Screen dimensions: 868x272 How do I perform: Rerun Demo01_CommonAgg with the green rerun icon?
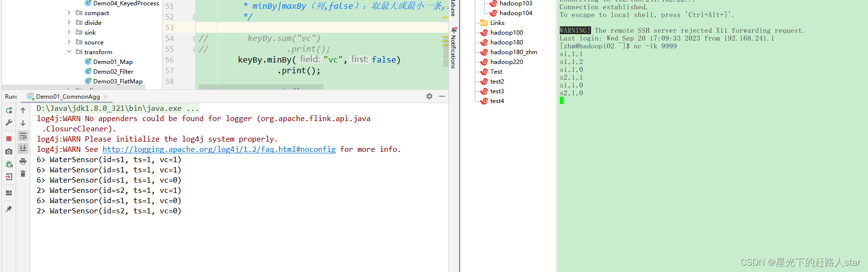[x=9, y=110]
